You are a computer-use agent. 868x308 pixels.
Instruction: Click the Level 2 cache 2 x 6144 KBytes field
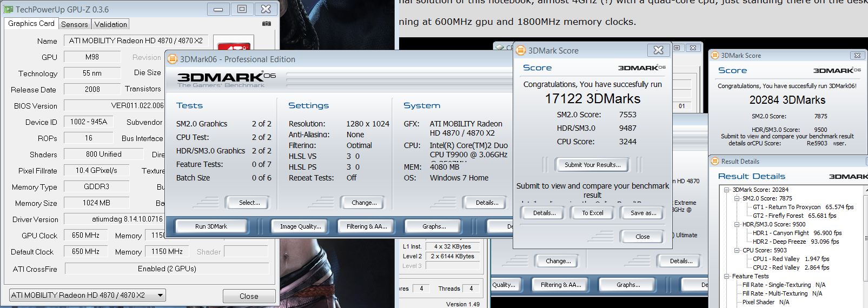pyautogui.click(x=453, y=256)
